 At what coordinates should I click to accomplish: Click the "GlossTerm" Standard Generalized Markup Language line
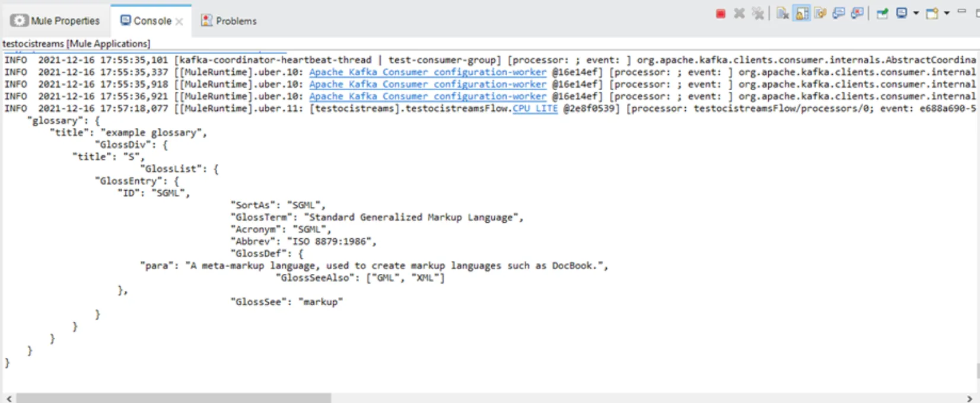[377, 218]
